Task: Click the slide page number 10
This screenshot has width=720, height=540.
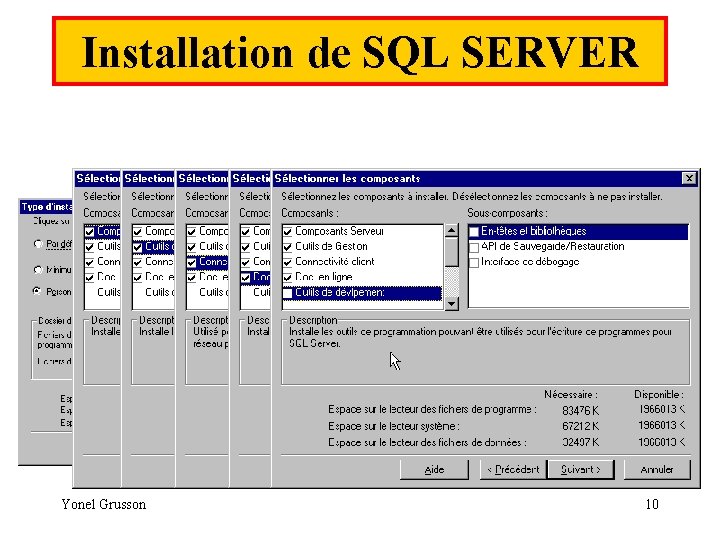Action: pyautogui.click(x=652, y=504)
